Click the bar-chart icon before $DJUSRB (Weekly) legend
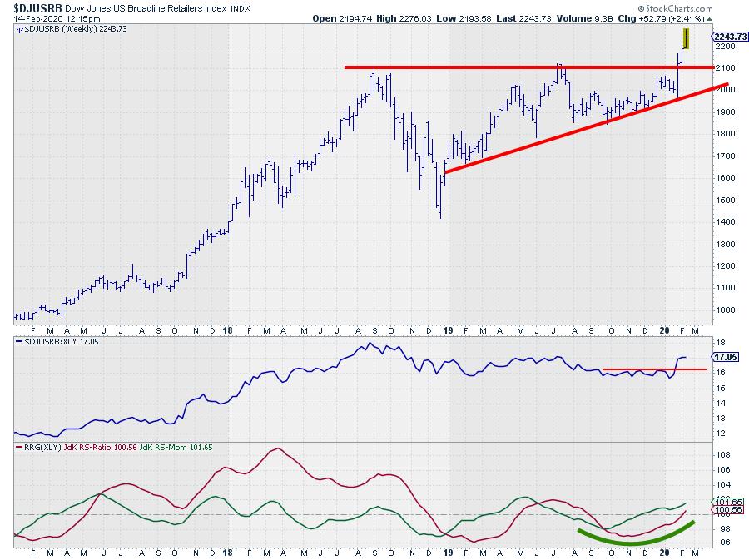The height and width of the screenshot is (560, 749). coord(20,29)
